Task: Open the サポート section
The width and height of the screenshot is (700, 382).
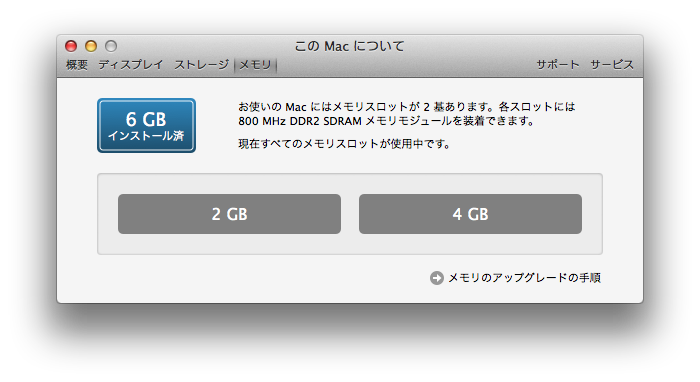Action: click(558, 65)
